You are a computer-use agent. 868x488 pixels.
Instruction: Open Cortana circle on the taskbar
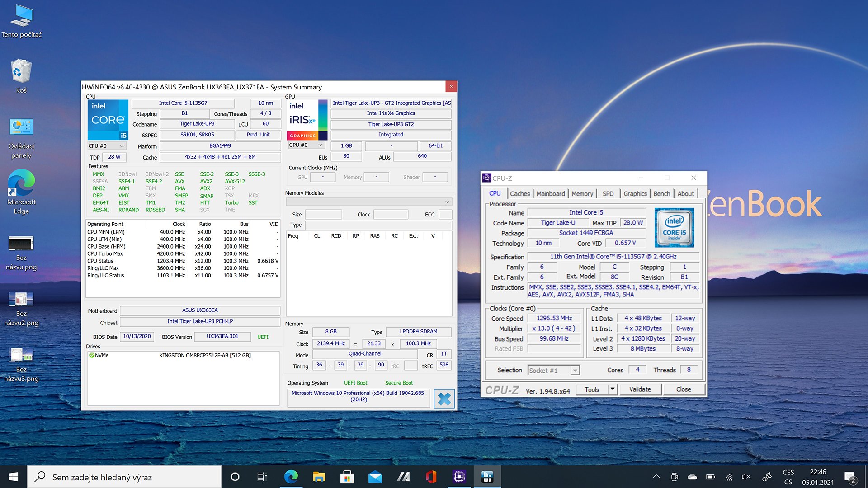point(235,477)
